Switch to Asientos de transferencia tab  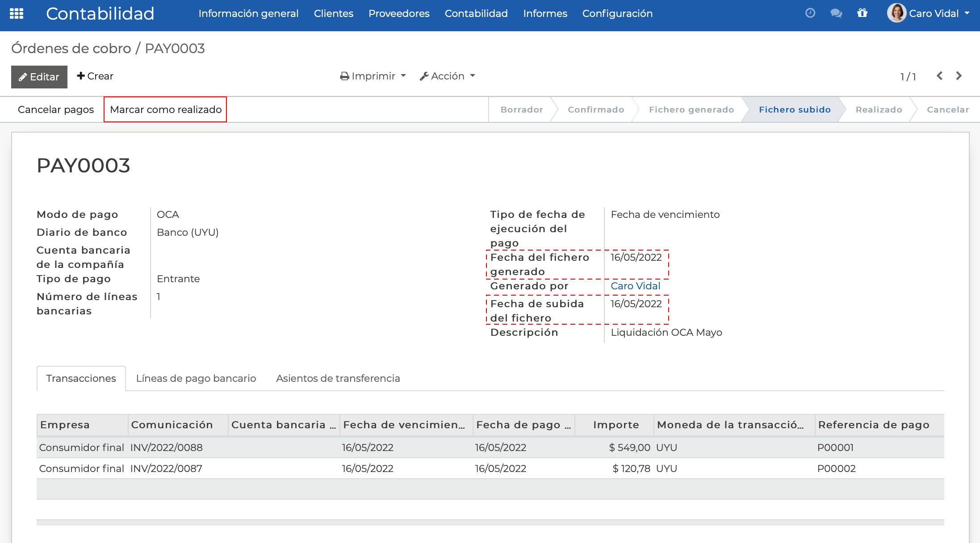[x=338, y=378]
